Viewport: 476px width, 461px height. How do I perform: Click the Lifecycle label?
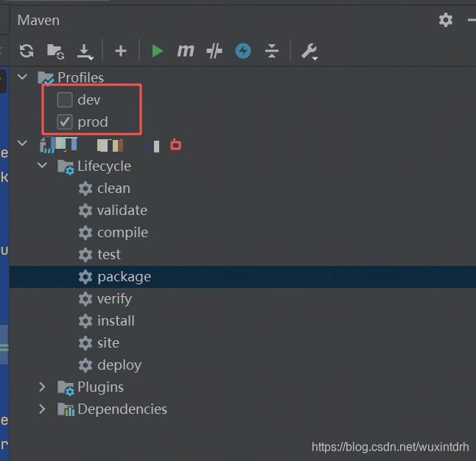[x=105, y=166]
